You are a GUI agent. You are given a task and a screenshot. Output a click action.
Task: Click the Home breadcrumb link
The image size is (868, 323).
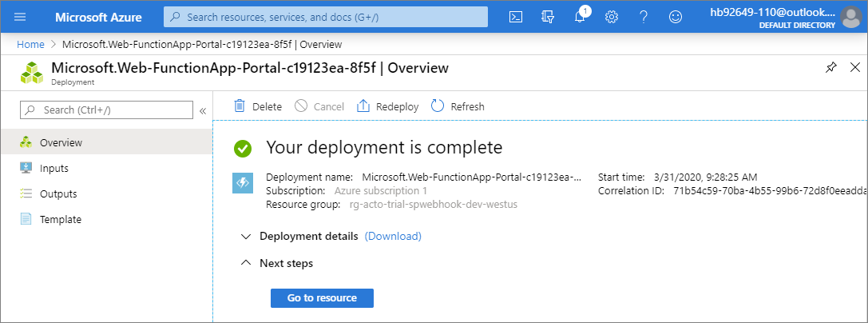click(30, 44)
